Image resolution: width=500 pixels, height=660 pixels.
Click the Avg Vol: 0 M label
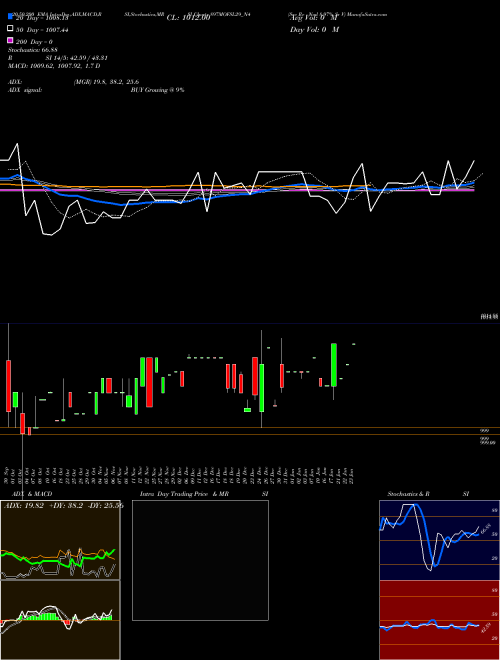click(x=314, y=18)
